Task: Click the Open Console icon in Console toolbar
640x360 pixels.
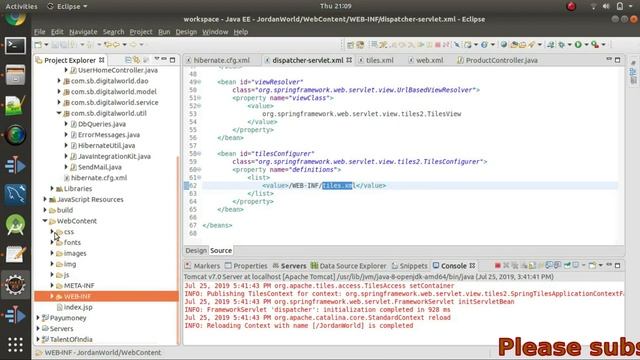Action: tap(593, 266)
